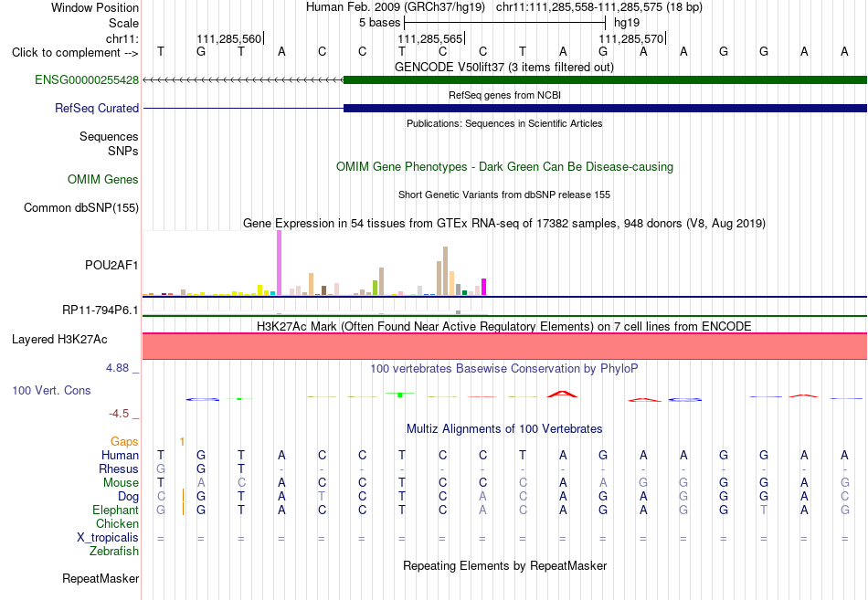Click the Publications Sequences in Scientific Articles title

(x=504, y=123)
